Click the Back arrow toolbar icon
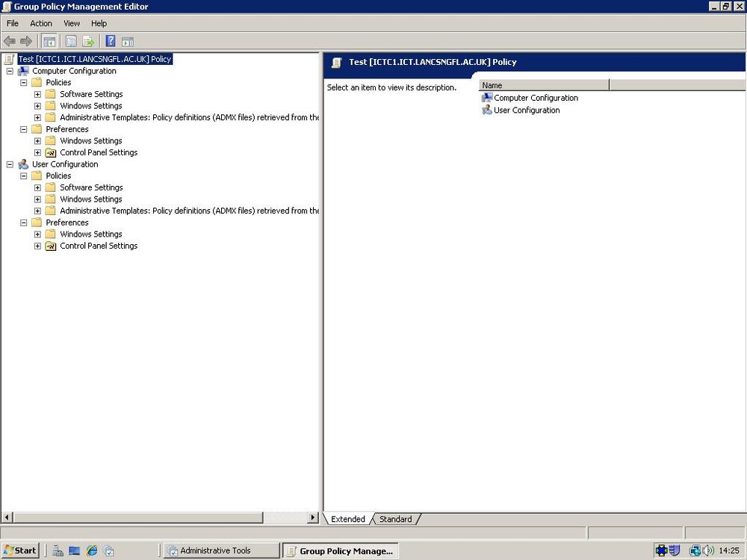747x560 pixels. point(10,41)
